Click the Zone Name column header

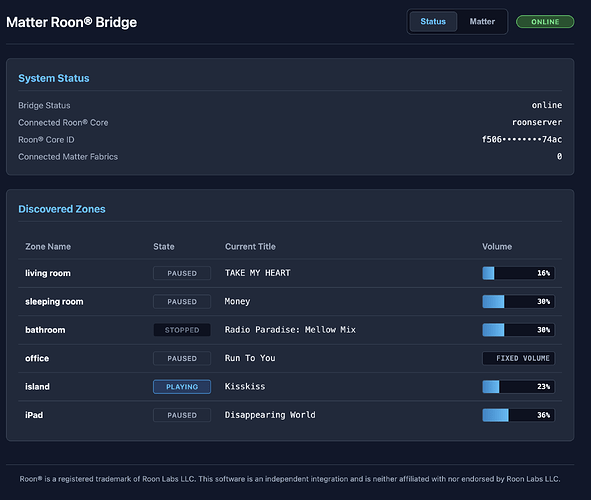click(48, 246)
